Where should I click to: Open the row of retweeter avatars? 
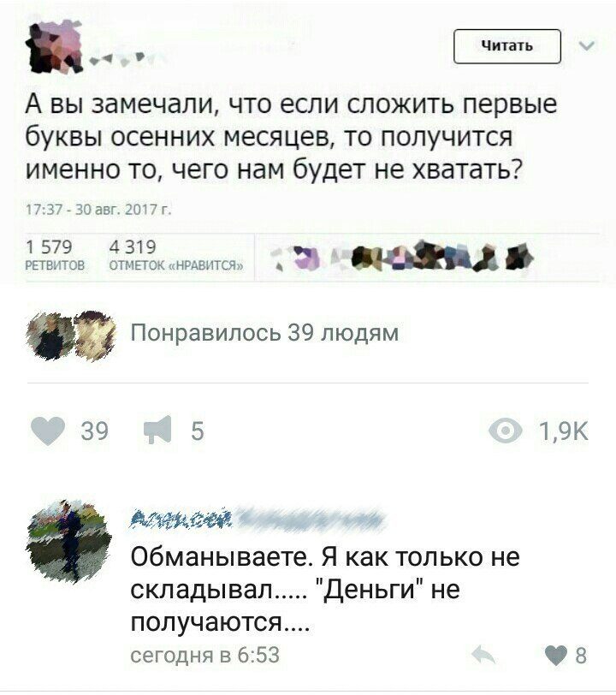click(x=402, y=257)
